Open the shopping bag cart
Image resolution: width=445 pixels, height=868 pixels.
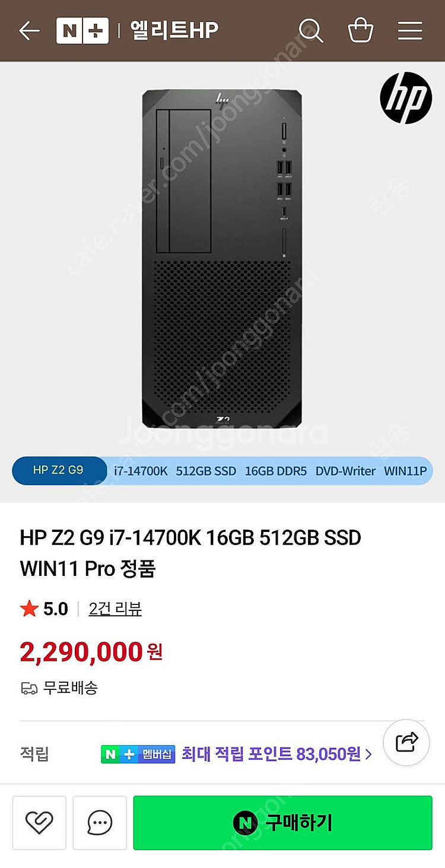click(360, 30)
